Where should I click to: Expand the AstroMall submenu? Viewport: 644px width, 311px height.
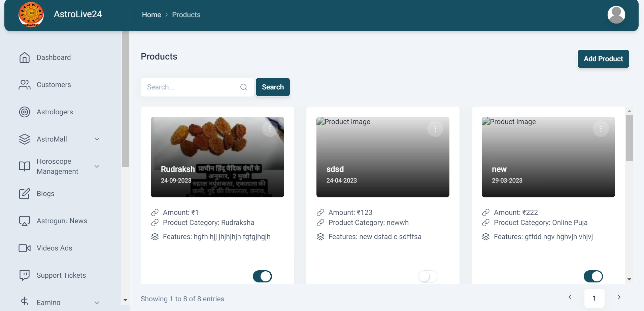point(97,139)
